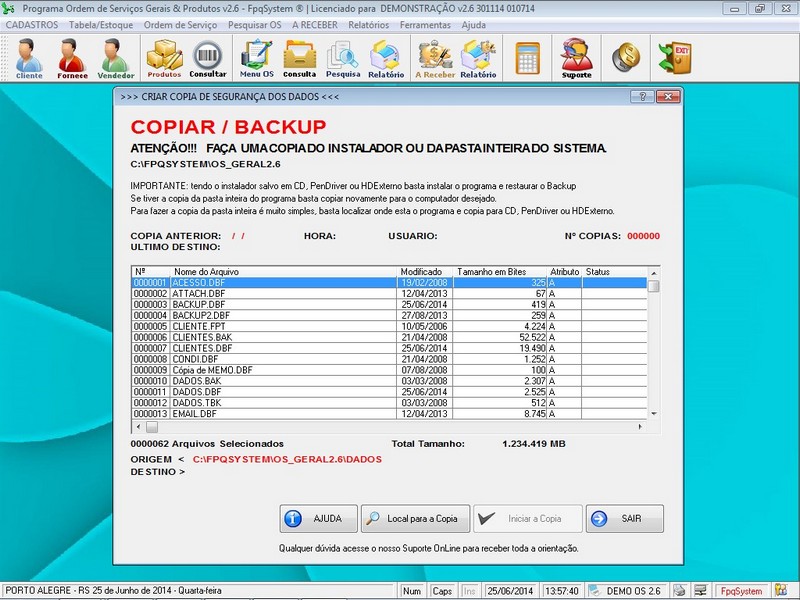Viewport: 800px width, 600px height.
Task: Click the Consulta drawer icon
Action: pos(299,58)
